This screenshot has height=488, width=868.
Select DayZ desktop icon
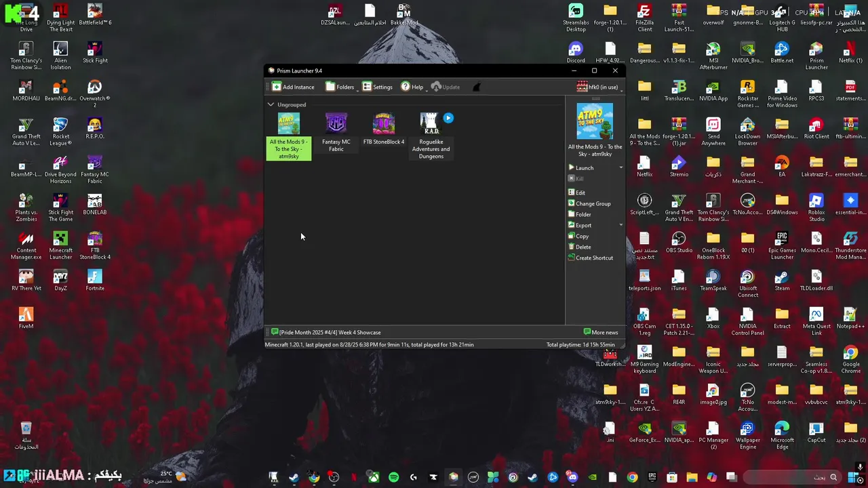(60, 281)
